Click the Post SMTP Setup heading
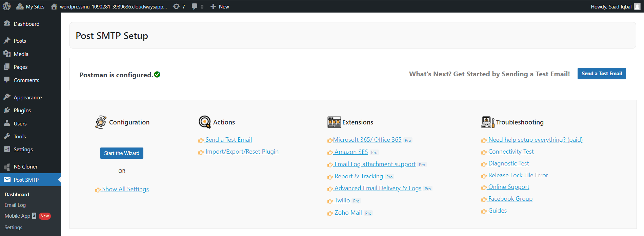Screen dimensions: 644x236 click(112, 36)
